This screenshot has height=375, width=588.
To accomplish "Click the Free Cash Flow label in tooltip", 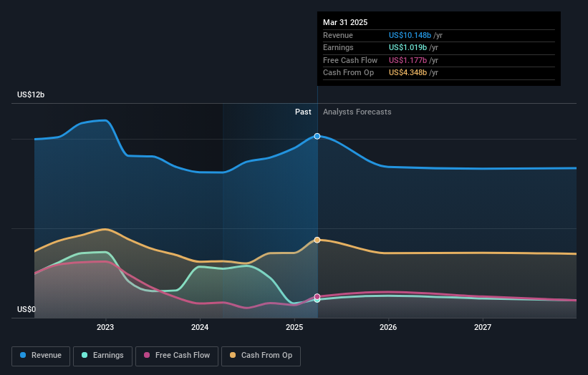I will [x=350, y=60].
